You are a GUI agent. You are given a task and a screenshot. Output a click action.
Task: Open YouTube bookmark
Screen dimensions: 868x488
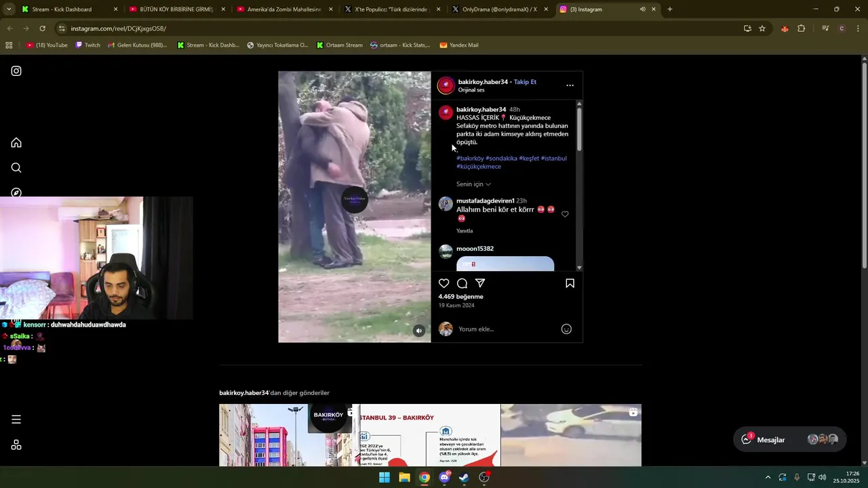[47, 45]
